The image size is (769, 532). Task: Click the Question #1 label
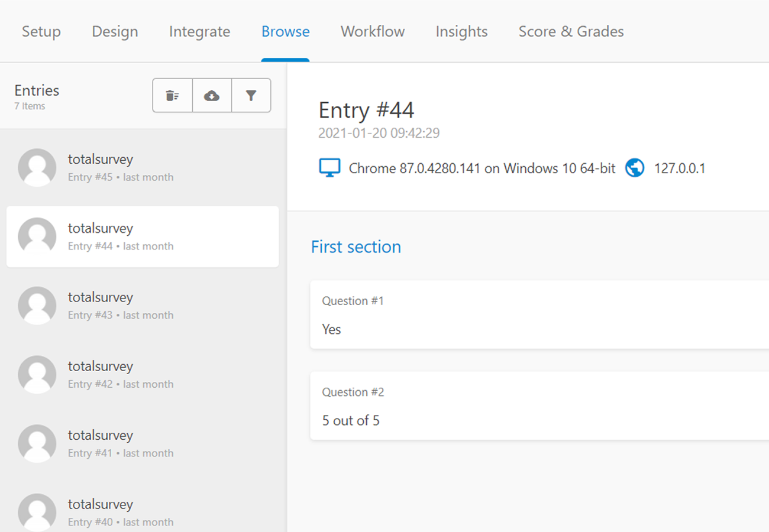[x=353, y=301]
